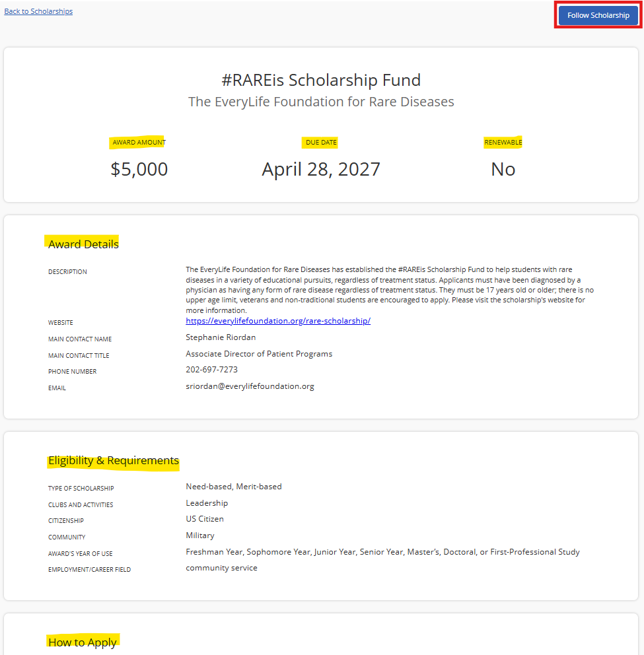Click the highlighted DUE DATE label

[321, 143]
